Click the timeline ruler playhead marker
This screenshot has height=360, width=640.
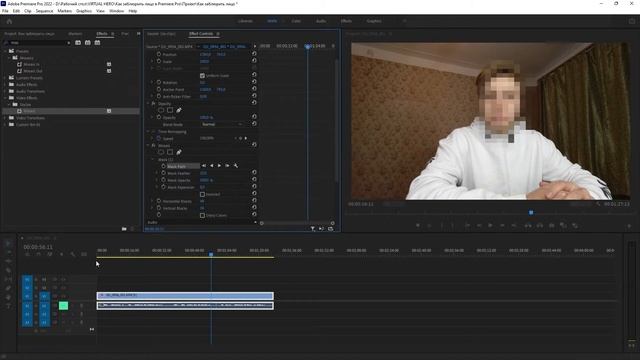coord(211,254)
